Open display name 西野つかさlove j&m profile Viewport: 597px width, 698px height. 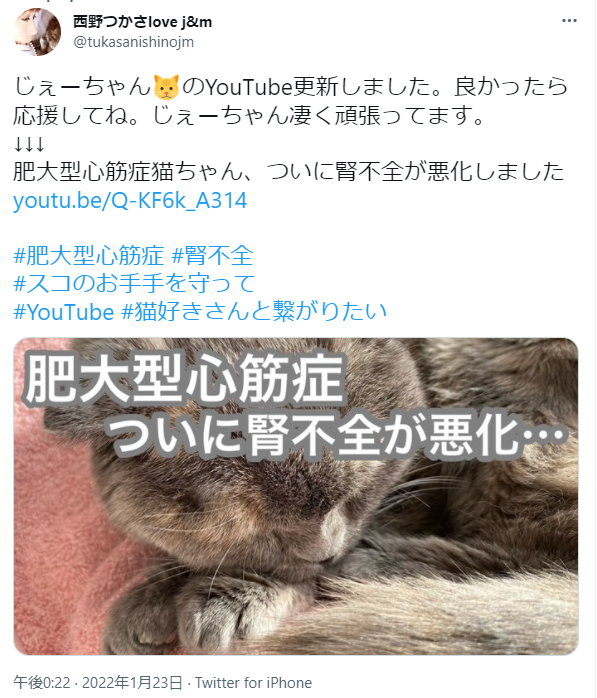tap(142, 21)
